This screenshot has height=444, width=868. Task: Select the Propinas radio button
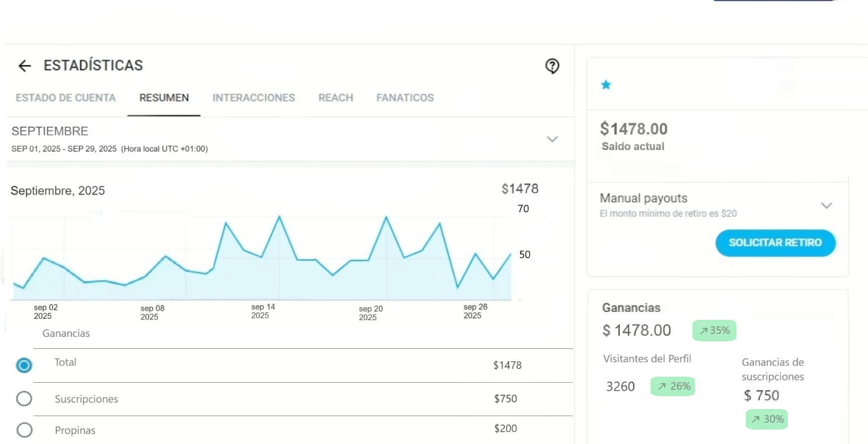tap(24, 430)
